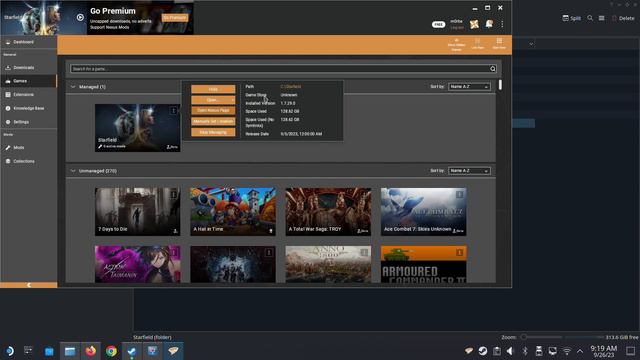Click Stop Managing button
The width and height of the screenshot is (640, 360).
(213, 132)
